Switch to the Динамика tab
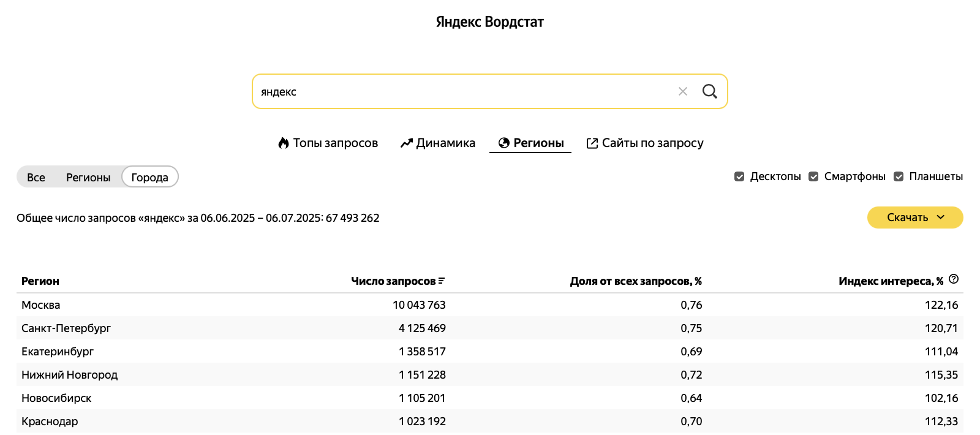 coord(437,143)
